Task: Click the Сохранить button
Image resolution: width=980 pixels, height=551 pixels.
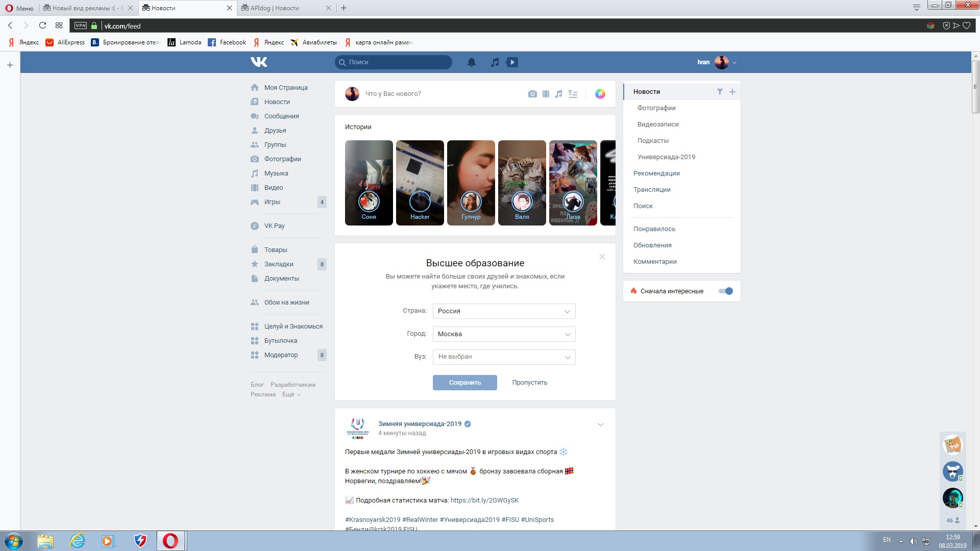Action: (x=465, y=383)
